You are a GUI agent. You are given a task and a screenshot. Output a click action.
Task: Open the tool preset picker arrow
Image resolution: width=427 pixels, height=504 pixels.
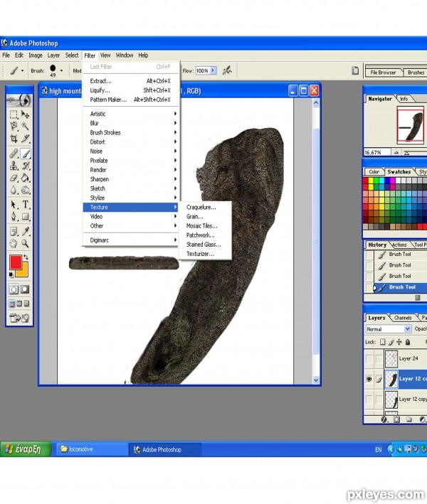[x=22, y=70]
